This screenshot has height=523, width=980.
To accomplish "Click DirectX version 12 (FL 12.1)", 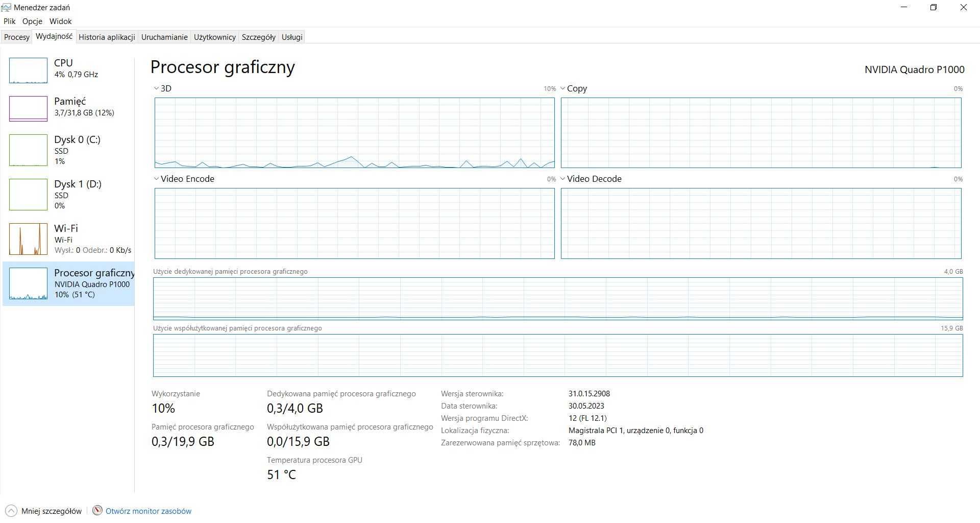I will [587, 418].
